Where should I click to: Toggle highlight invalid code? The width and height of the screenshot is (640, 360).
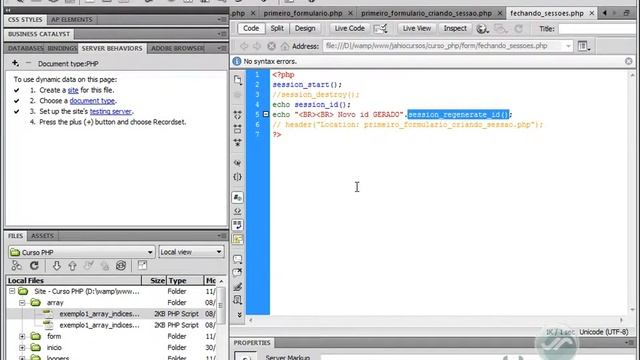tap(238, 211)
